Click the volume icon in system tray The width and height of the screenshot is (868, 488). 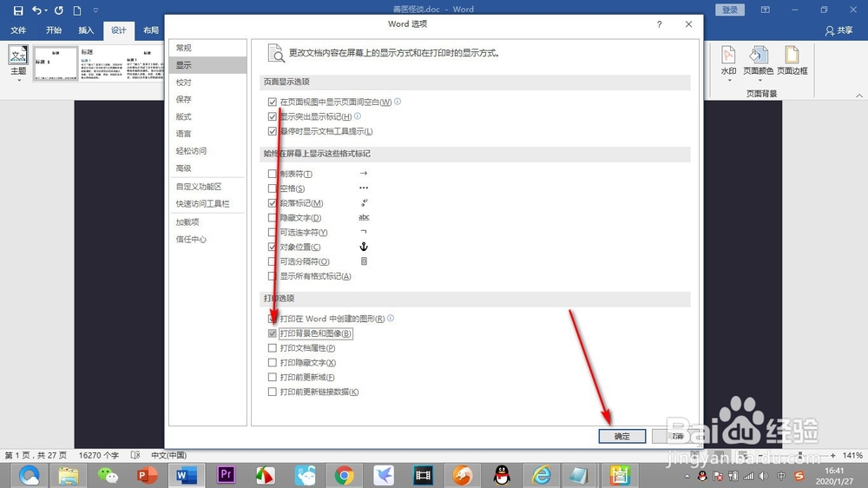pyautogui.click(x=764, y=476)
